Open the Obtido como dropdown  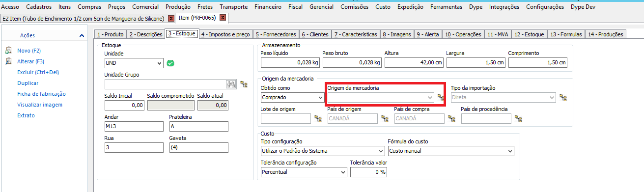click(x=320, y=98)
